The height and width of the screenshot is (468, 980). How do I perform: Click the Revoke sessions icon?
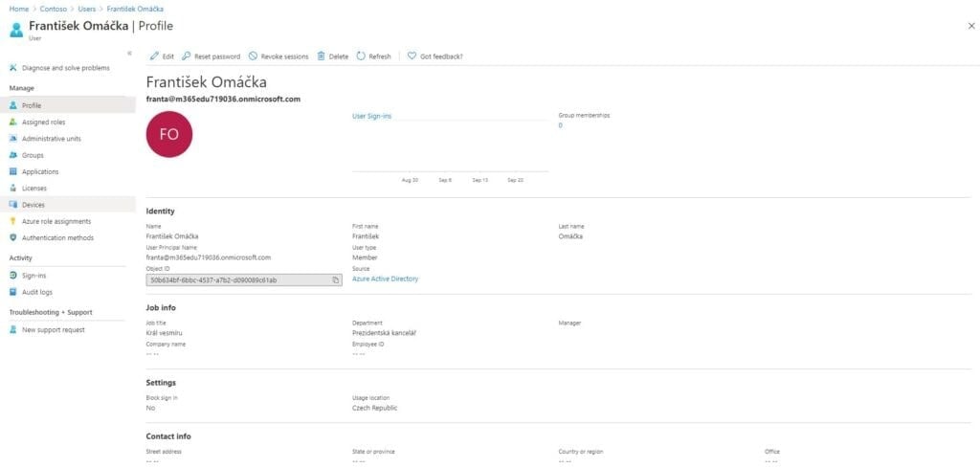[253, 56]
